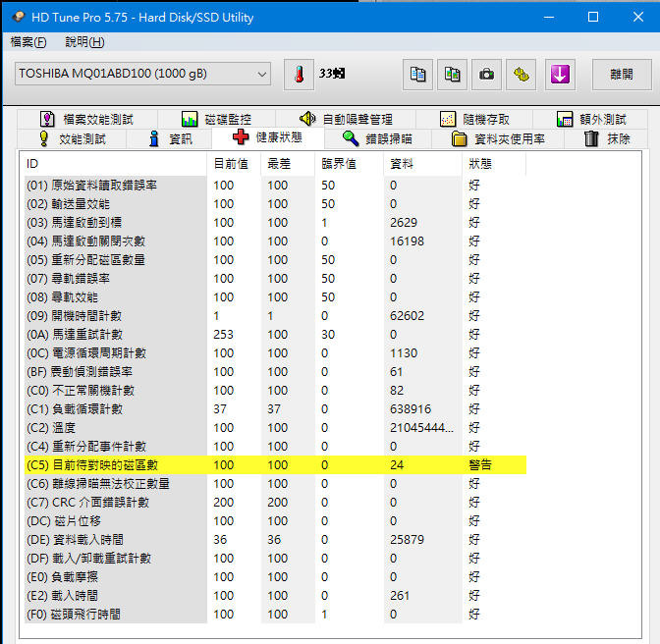
Task: Open the TOSHIBA MQ01ABD100 drive dropdown
Action: click(x=142, y=74)
